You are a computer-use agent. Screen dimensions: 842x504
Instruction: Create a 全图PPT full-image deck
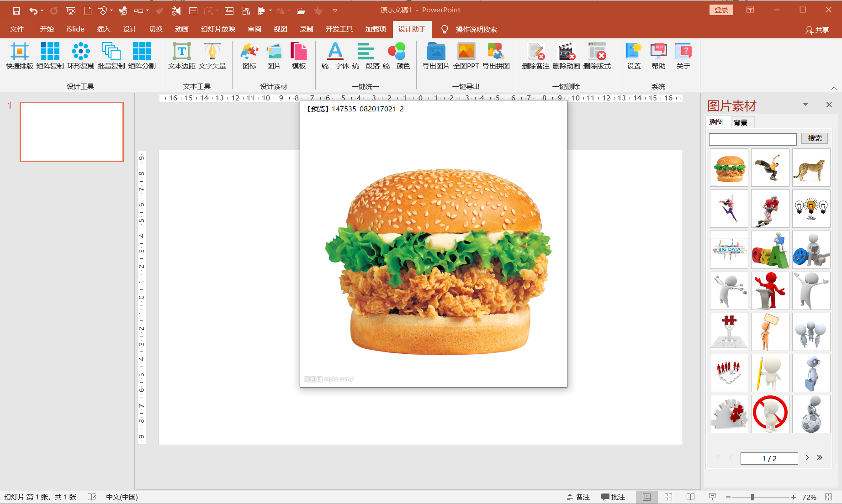[x=466, y=56]
